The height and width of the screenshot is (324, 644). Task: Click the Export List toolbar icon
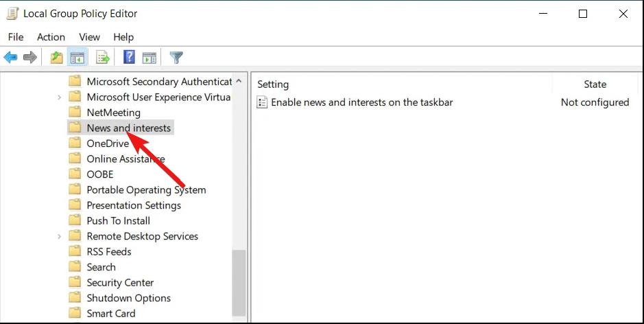103,58
